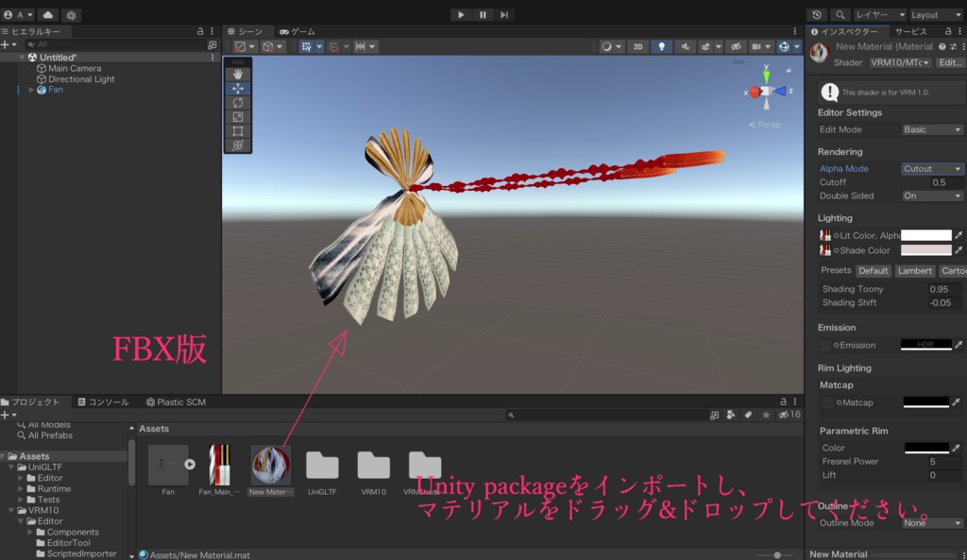Select the New Material asset thumbnail

click(271, 465)
